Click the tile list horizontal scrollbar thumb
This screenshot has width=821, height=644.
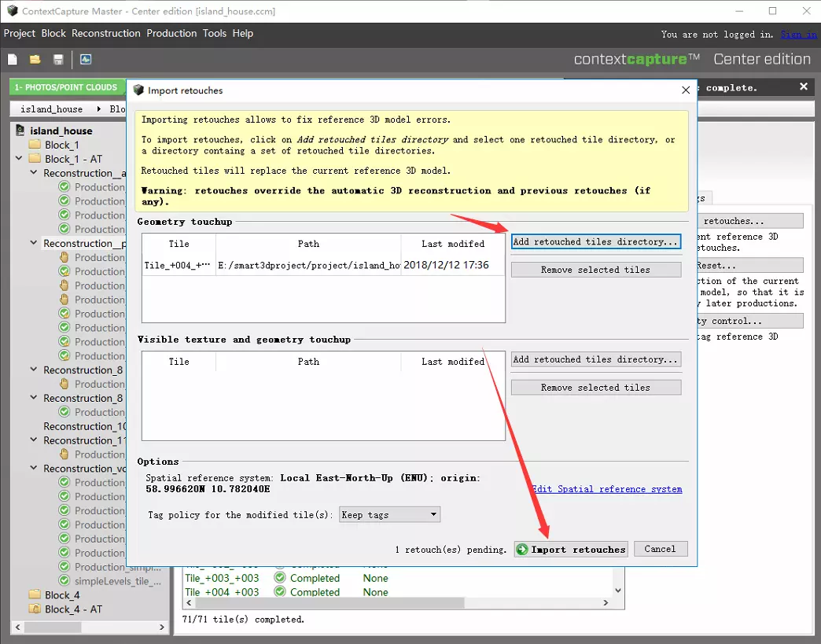[x=330, y=602]
